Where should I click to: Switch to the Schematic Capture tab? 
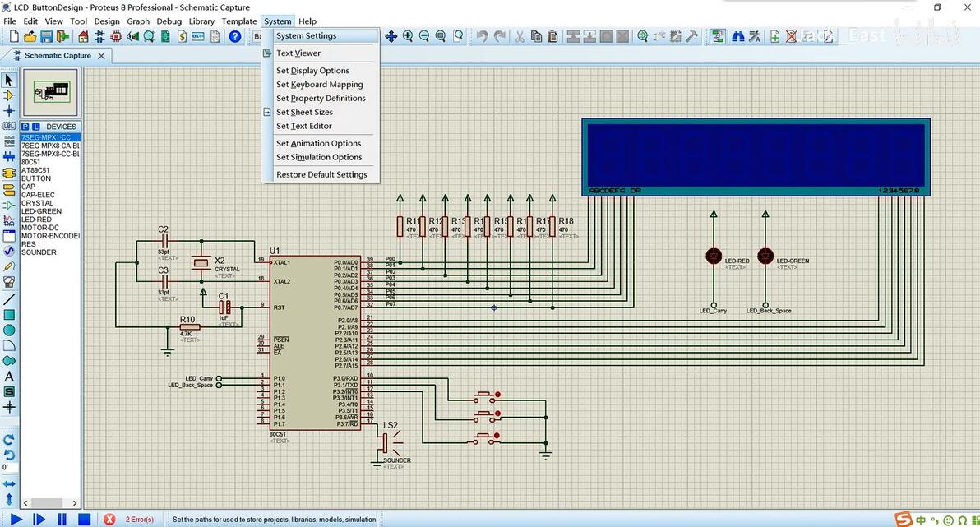click(x=57, y=56)
